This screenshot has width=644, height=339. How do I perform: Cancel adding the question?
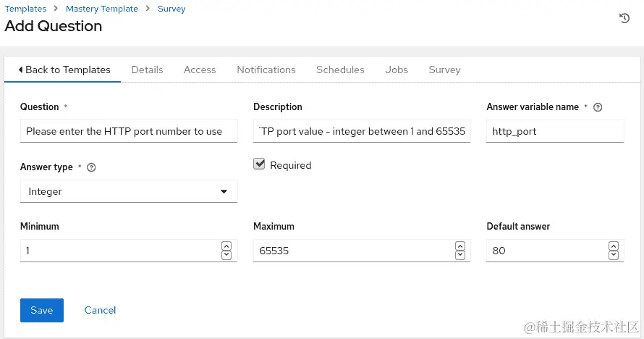[x=100, y=310]
